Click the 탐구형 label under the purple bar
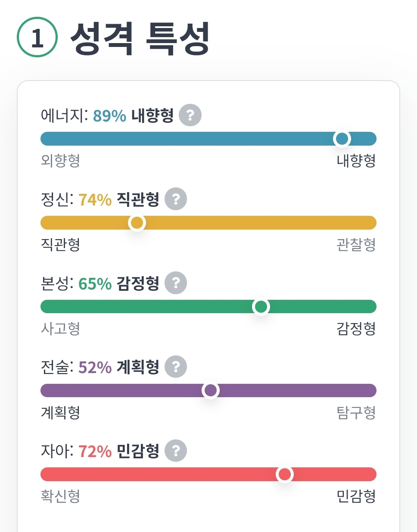This screenshot has width=417, height=532. point(356,413)
